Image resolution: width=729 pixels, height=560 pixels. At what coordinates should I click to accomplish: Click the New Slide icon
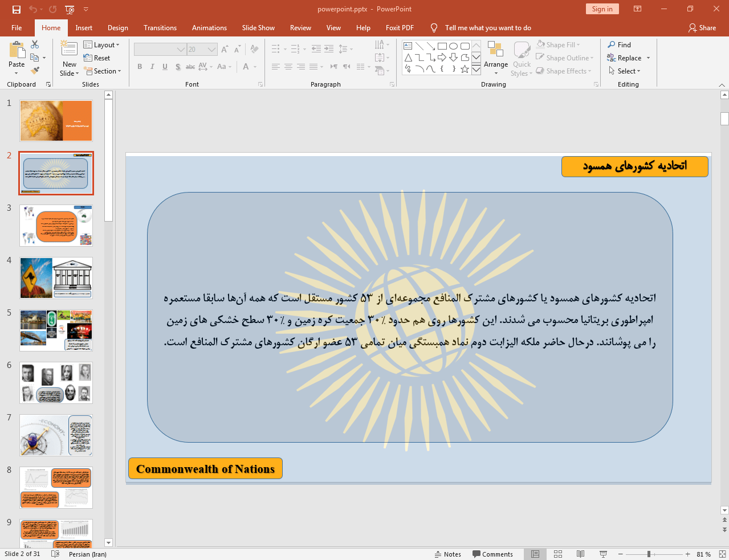click(x=69, y=49)
